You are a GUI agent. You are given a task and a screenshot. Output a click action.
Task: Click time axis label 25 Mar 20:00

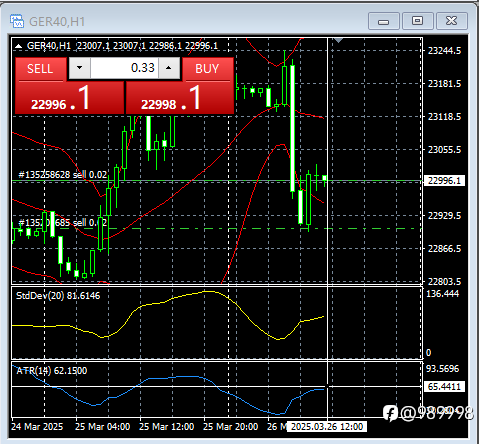coord(230,427)
